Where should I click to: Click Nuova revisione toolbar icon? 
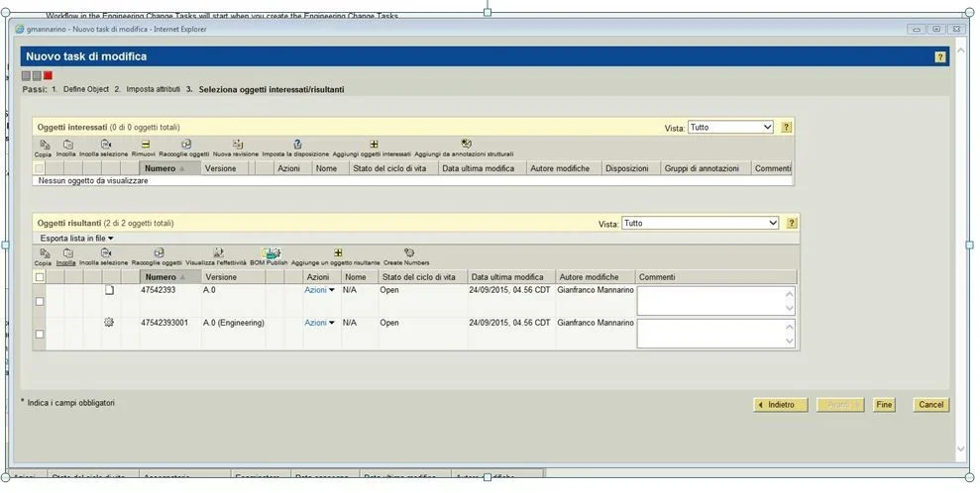(236, 145)
